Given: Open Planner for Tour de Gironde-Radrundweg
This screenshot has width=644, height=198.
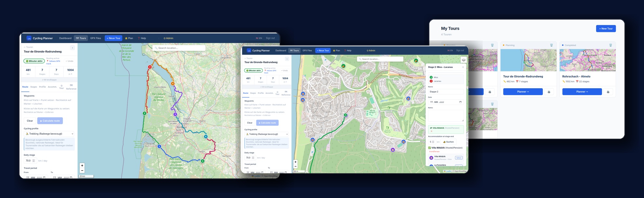Looking at the screenshot, I should pyautogui.click(x=523, y=92).
